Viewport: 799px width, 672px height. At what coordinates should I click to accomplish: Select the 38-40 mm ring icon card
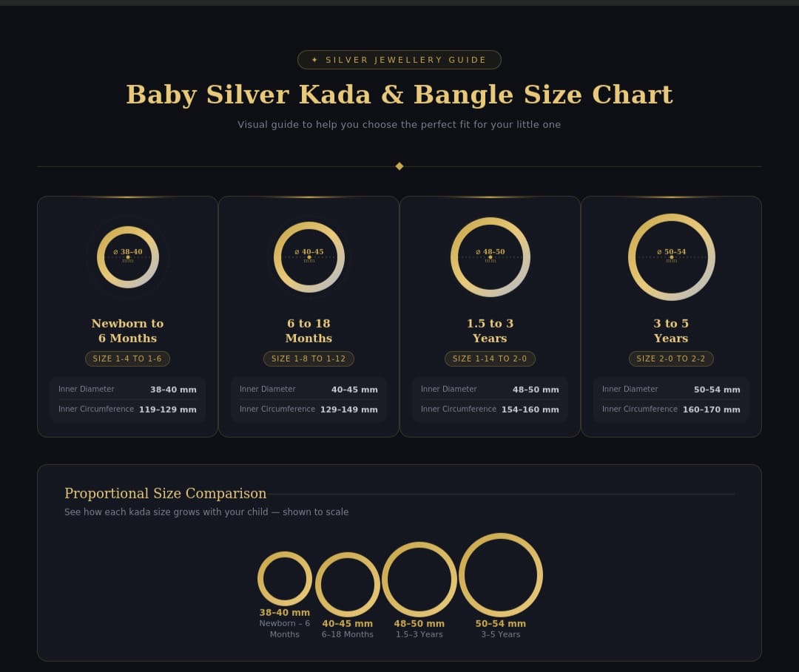tap(128, 257)
